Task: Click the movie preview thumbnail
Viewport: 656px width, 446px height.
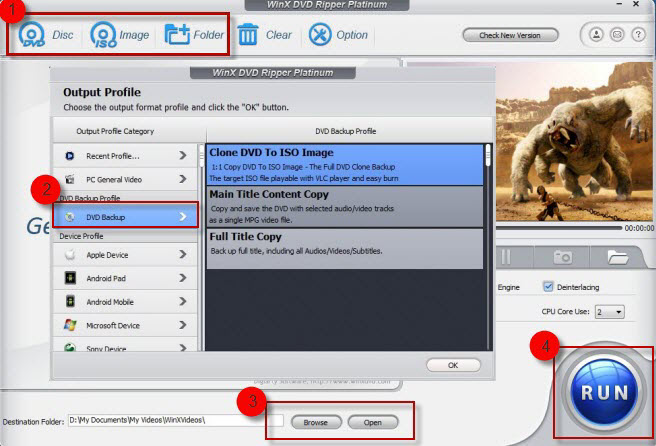Action: [574, 141]
